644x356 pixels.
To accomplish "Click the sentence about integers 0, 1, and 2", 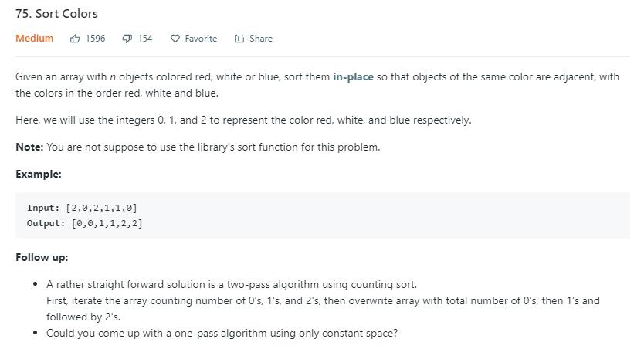I will (243, 120).
